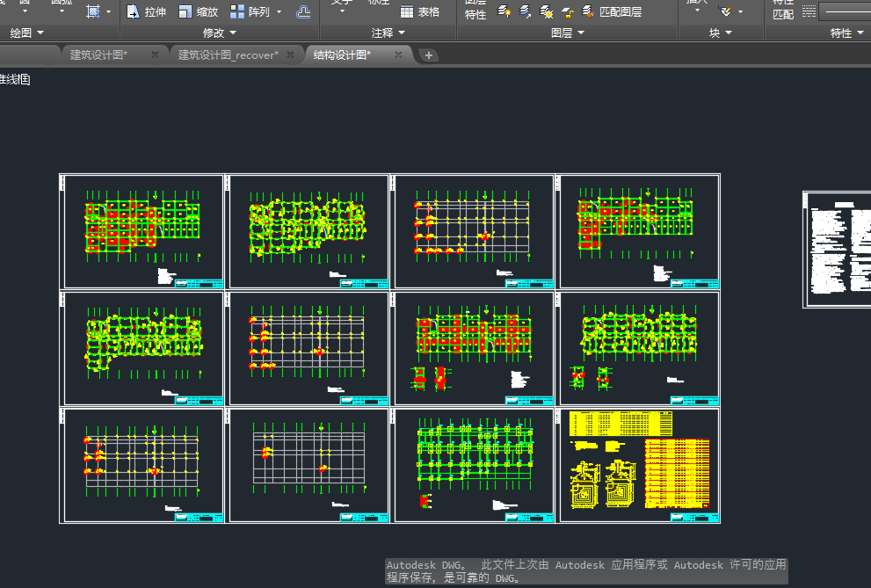Expand the 注释 panel

388,33
